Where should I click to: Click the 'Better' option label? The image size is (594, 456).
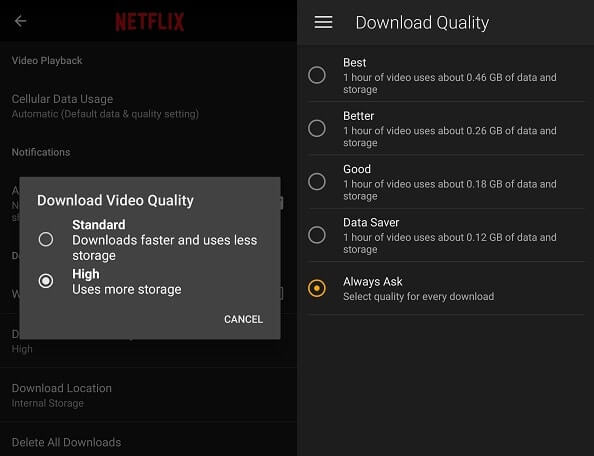(358, 116)
